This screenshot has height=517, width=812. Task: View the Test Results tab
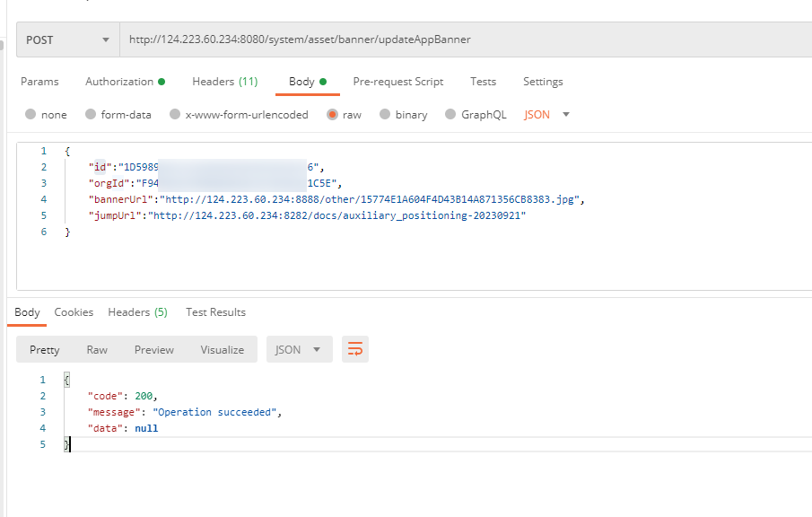[215, 312]
